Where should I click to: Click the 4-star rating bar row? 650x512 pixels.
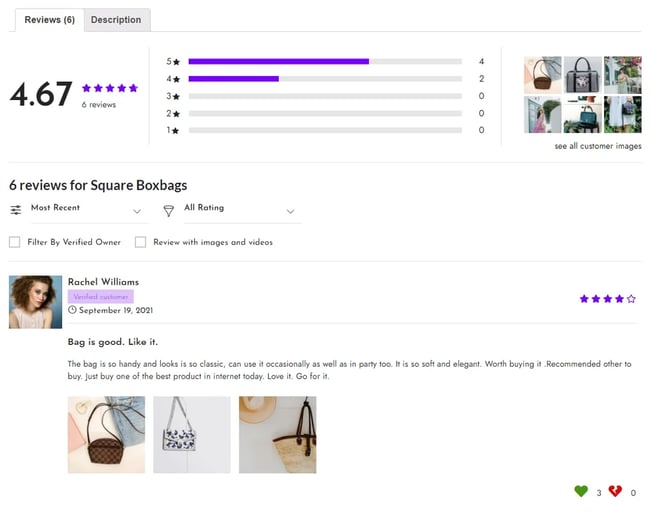pyautogui.click(x=324, y=79)
